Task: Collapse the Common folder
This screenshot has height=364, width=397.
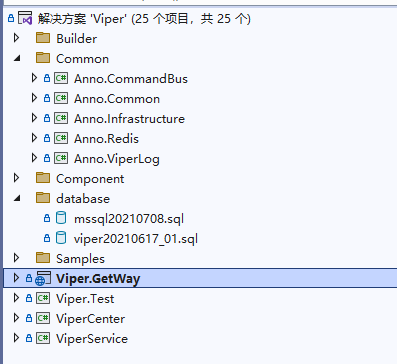Action: [x=17, y=59]
